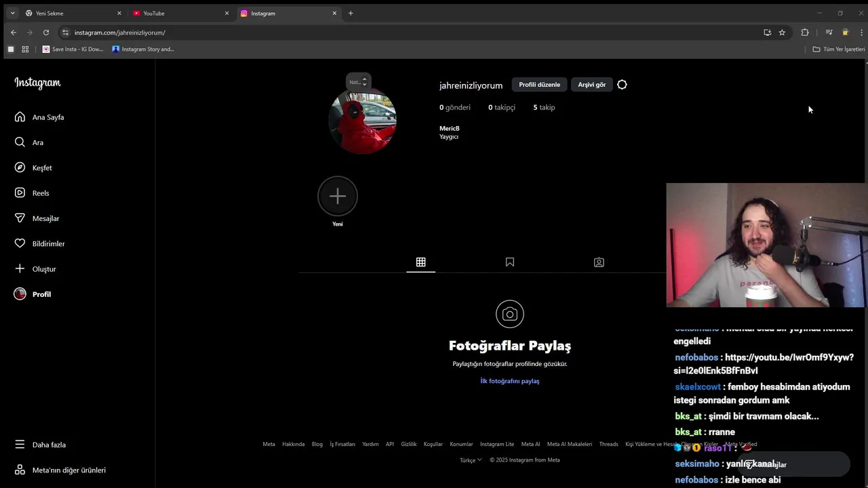Click the Meta AI footer link
Viewport: 868px width, 488px height.
[x=531, y=444]
